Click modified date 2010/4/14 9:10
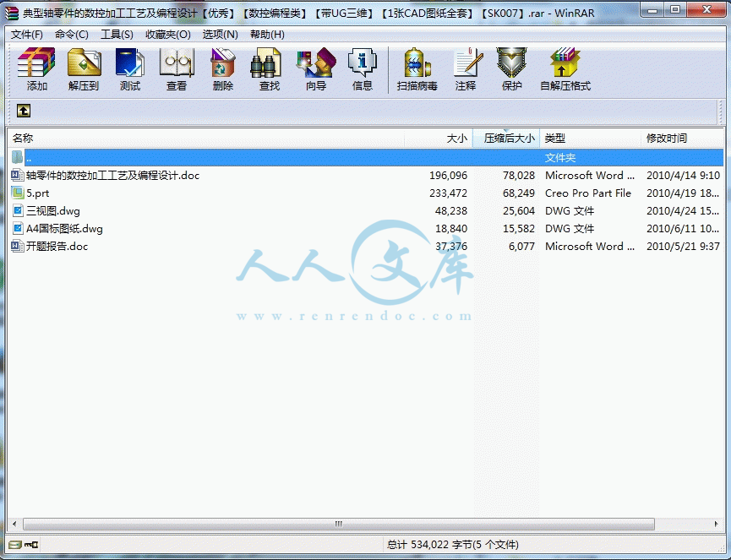731x560 pixels. [x=683, y=175]
